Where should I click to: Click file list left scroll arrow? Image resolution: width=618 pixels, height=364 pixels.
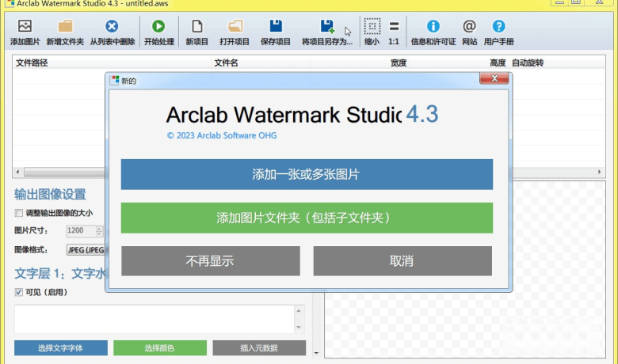(17, 172)
